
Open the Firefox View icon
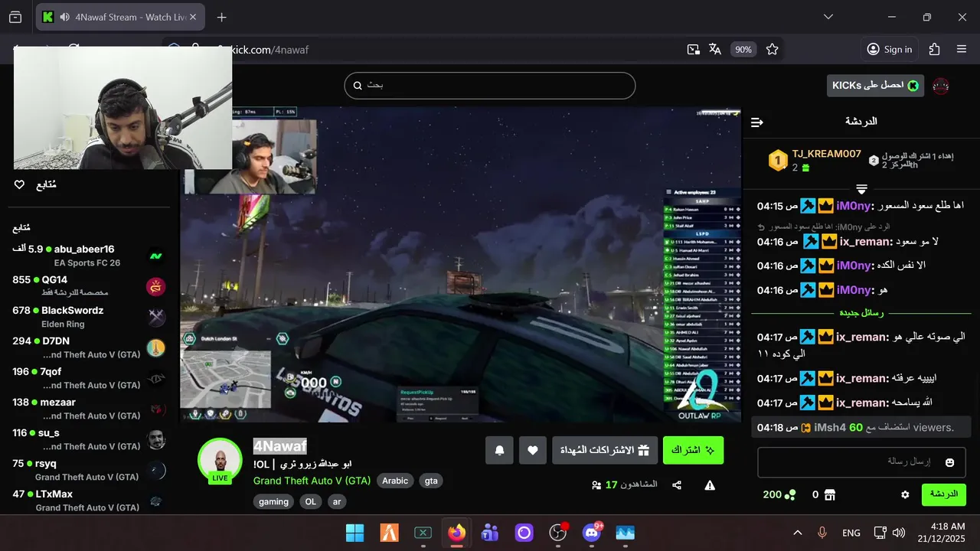[15, 17]
